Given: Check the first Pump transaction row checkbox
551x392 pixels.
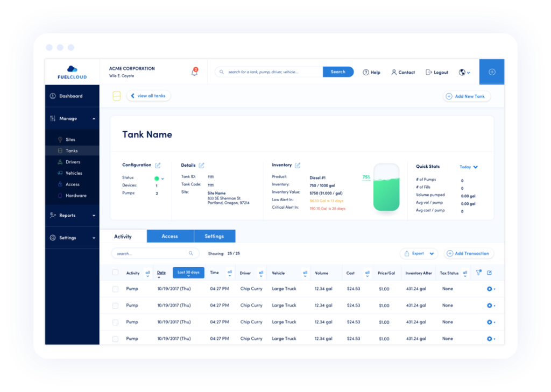Looking at the screenshot, I should coord(115,289).
